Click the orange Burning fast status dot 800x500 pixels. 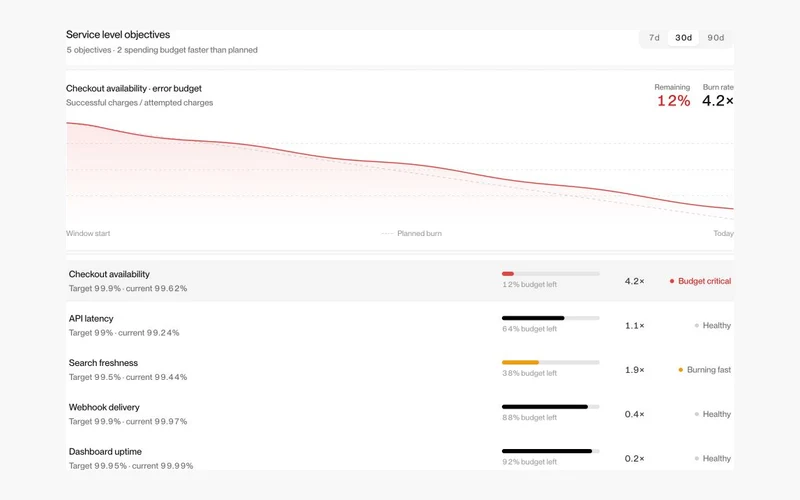coord(681,370)
